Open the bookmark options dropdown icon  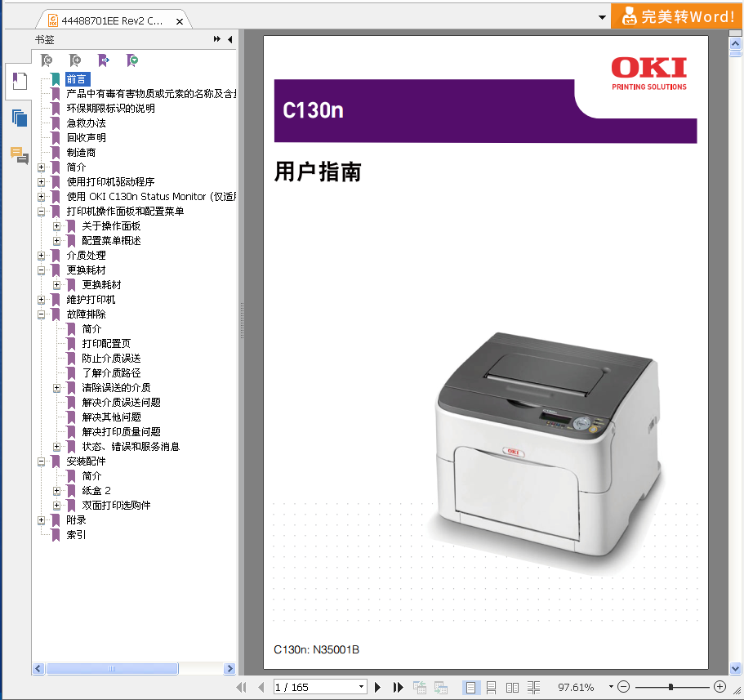[x=132, y=60]
